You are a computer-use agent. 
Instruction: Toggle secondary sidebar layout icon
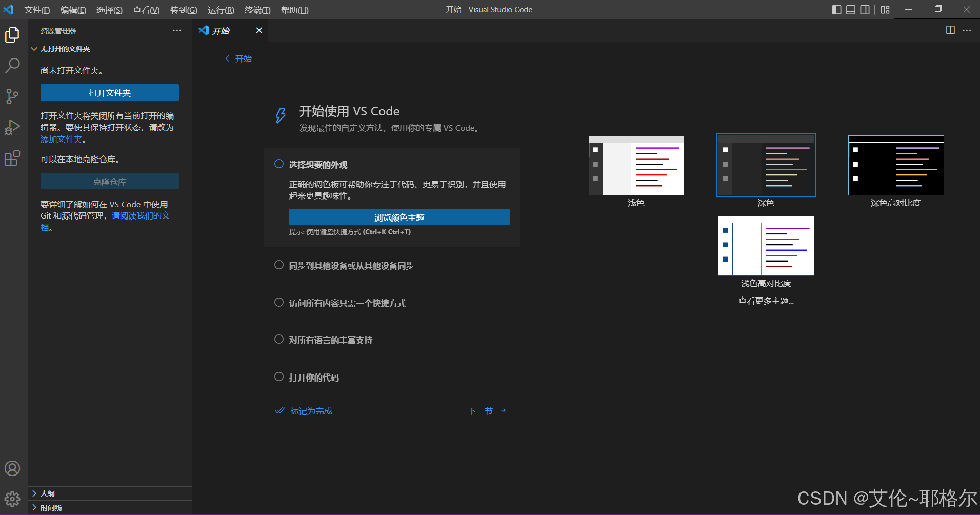click(x=865, y=10)
